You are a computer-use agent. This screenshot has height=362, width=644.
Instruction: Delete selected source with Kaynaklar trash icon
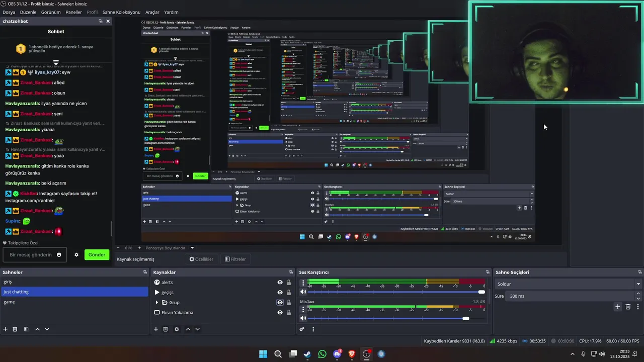pyautogui.click(x=166, y=329)
